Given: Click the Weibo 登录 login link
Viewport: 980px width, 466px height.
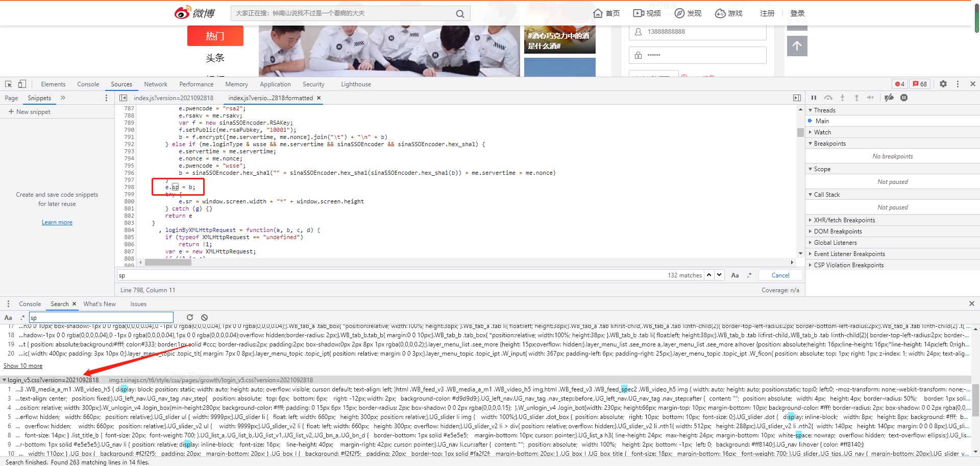Looking at the screenshot, I should coord(797,13).
